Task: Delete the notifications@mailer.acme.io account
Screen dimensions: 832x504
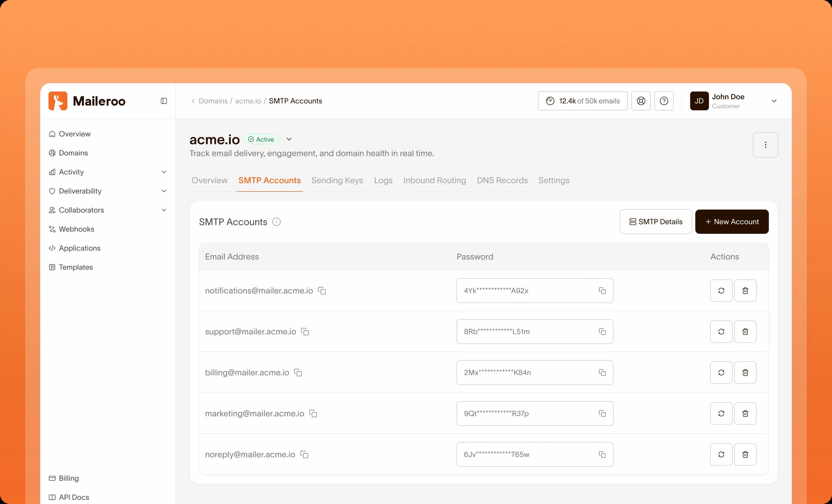Action: click(745, 291)
